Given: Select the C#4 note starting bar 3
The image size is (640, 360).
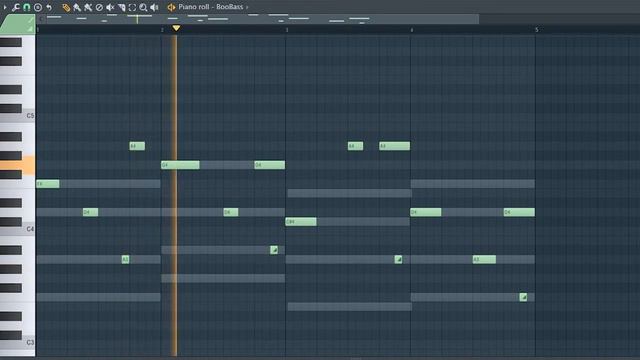Looking at the screenshot, I should click(301, 222).
